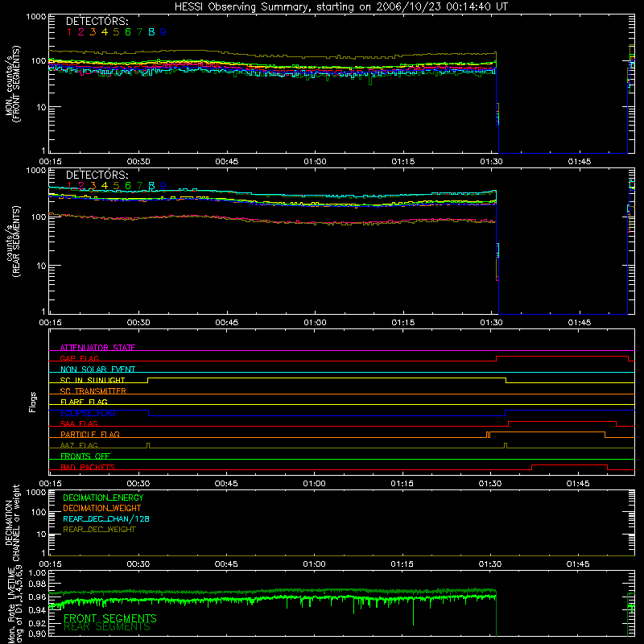Select magenta detector 2 label in front segments legend
Screen dimensions: 644x644
click(x=81, y=32)
